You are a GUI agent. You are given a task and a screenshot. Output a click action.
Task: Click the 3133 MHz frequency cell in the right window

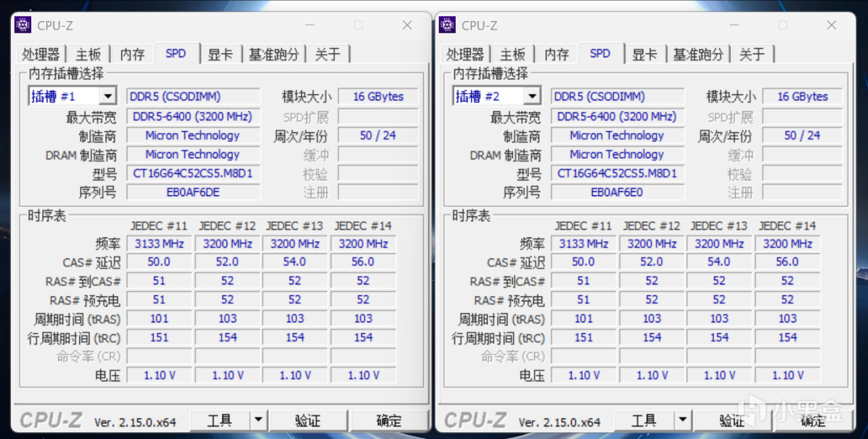coord(584,243)
